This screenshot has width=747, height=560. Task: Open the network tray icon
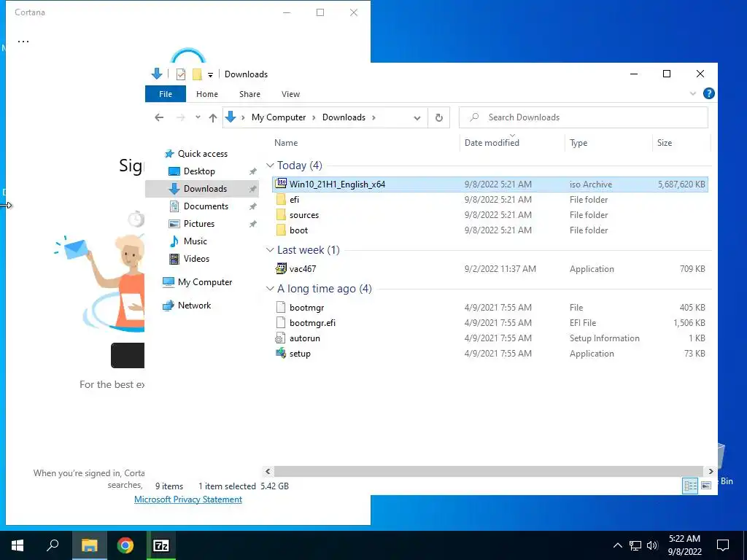pyautogui.click(x=635, y=545)
